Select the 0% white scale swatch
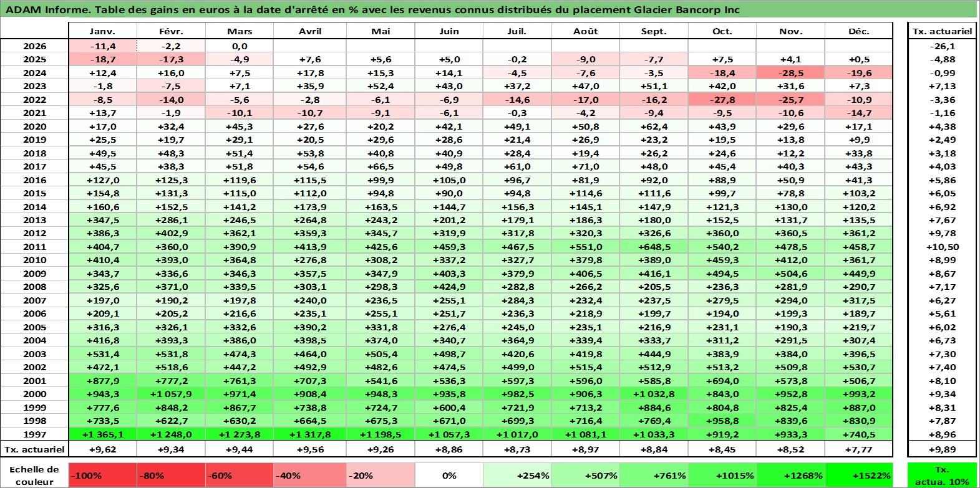 click(449, 475)
